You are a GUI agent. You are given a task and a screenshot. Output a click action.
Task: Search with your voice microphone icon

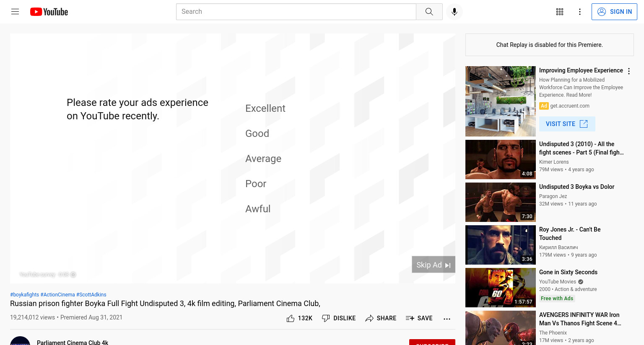coord(454,12)
